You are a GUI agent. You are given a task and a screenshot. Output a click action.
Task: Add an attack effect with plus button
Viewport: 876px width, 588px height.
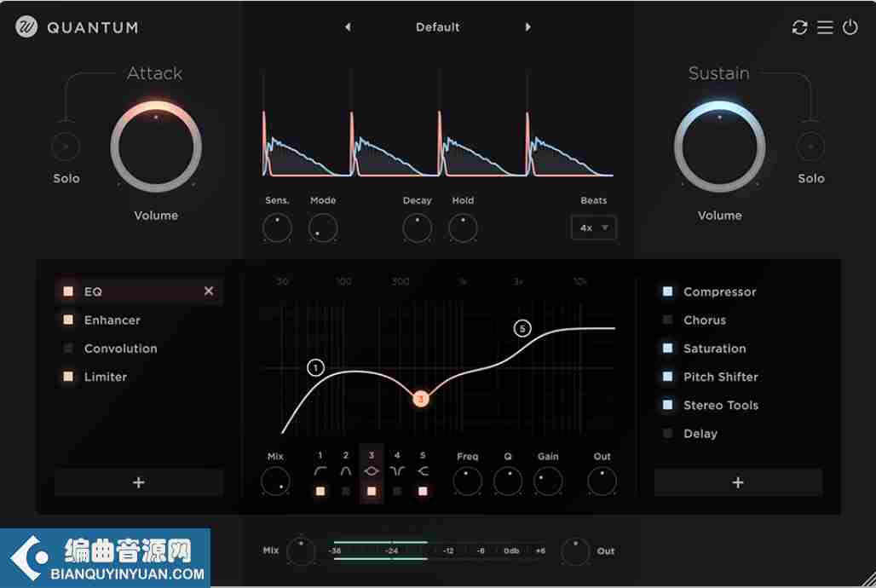pyautogui.click(x=139, y=482)
